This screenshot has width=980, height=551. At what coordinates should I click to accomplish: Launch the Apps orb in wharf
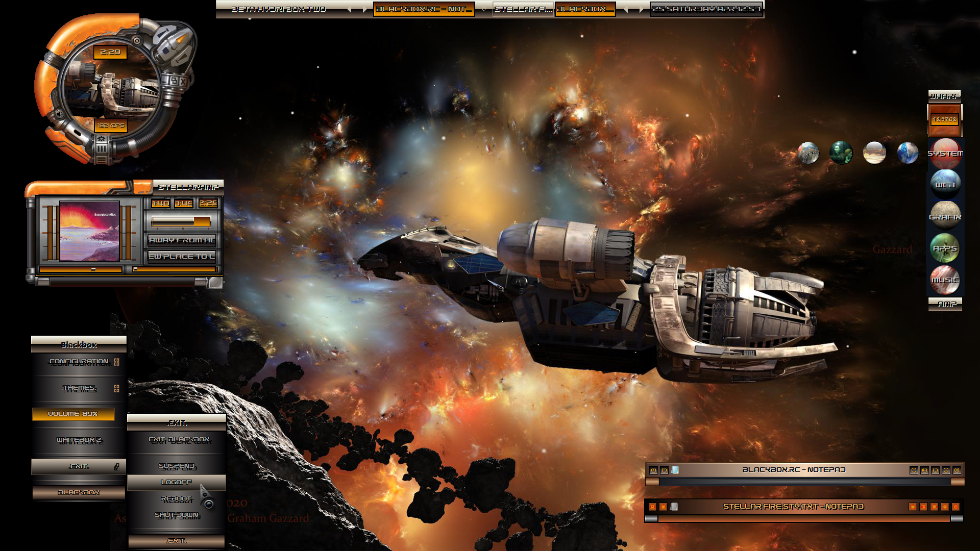click(945, 248)
